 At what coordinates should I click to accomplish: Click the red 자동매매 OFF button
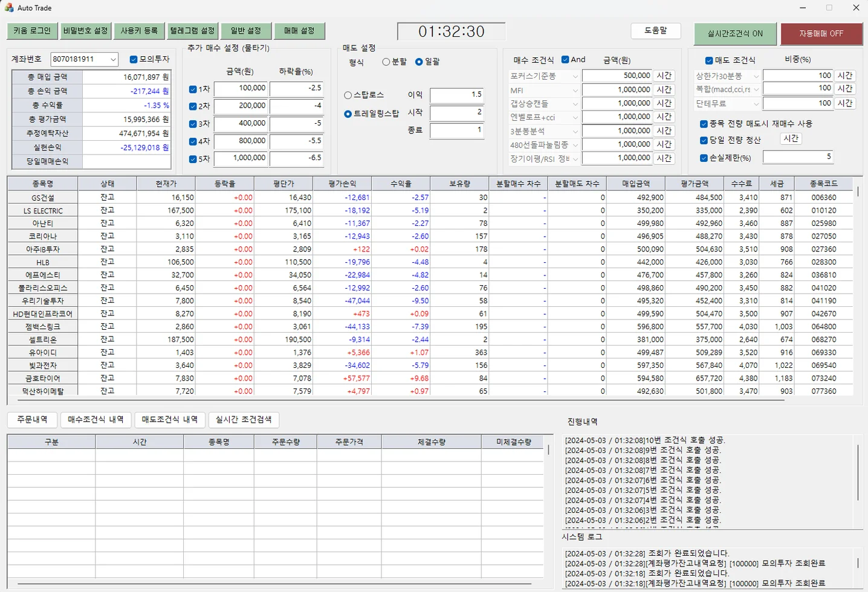(821, 34)
